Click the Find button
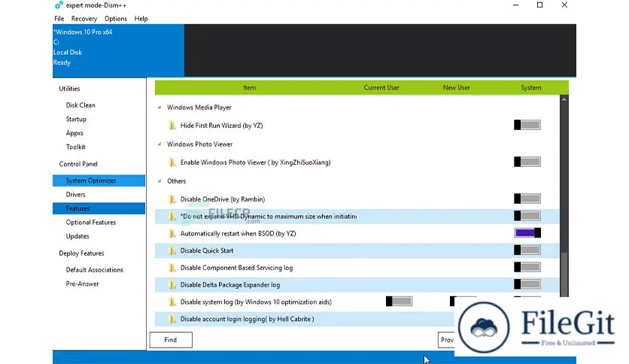 171,340
